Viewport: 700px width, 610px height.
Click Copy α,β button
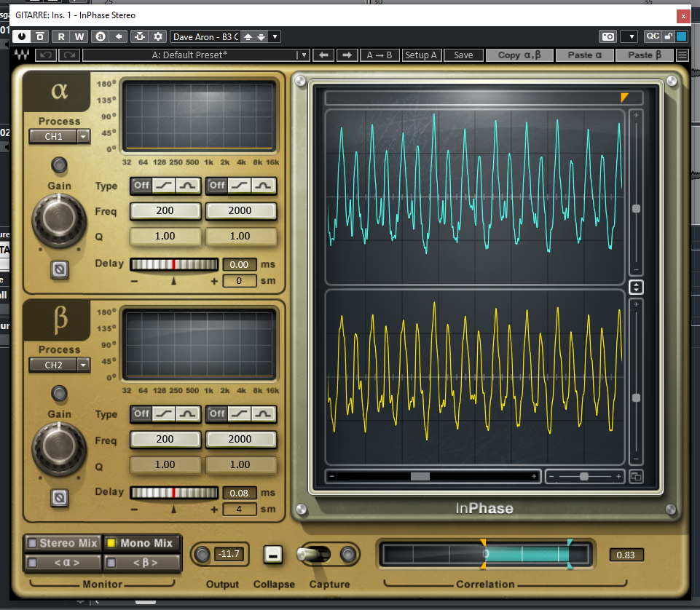coord(519,55)
